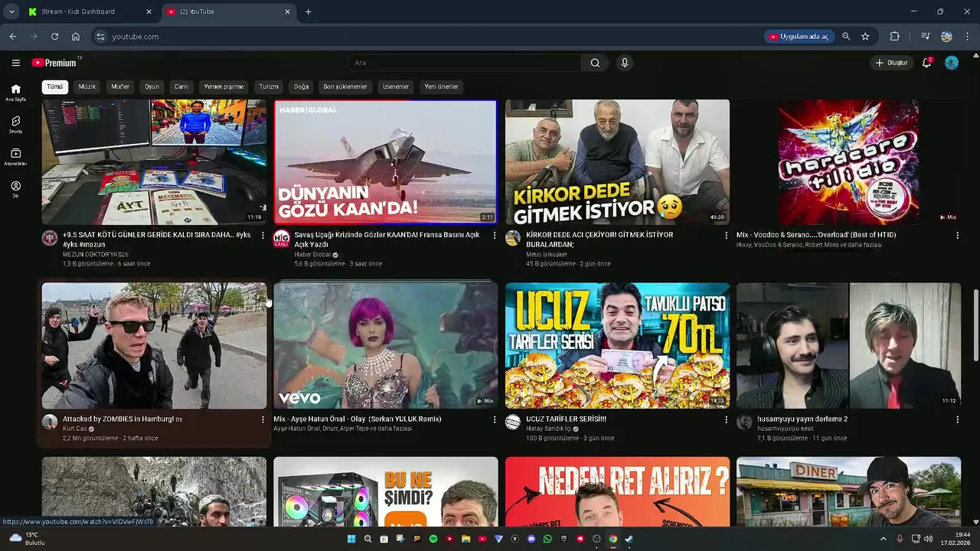Open Siz in left sidebar
The width and height of the screenshot is (980, 551).
[x=15, y=189]
